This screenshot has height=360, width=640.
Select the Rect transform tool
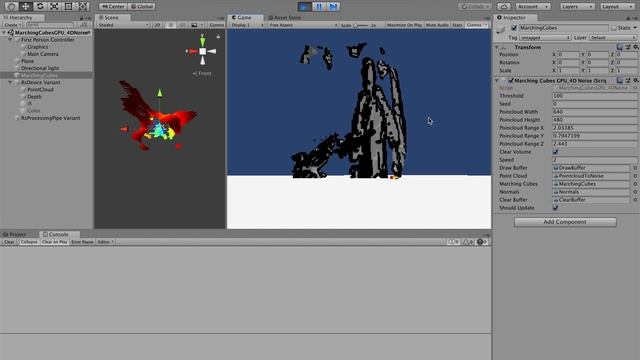click(68, 6)
